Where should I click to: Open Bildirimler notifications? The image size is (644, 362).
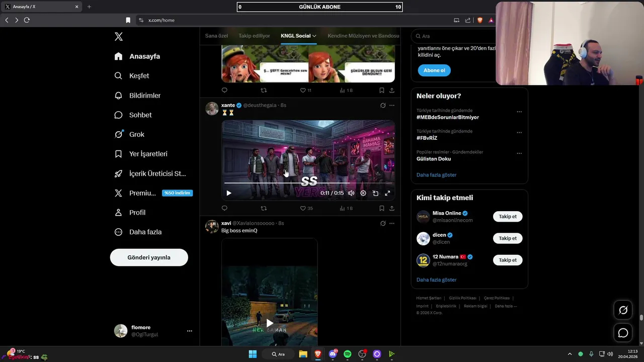coord(137,96)
